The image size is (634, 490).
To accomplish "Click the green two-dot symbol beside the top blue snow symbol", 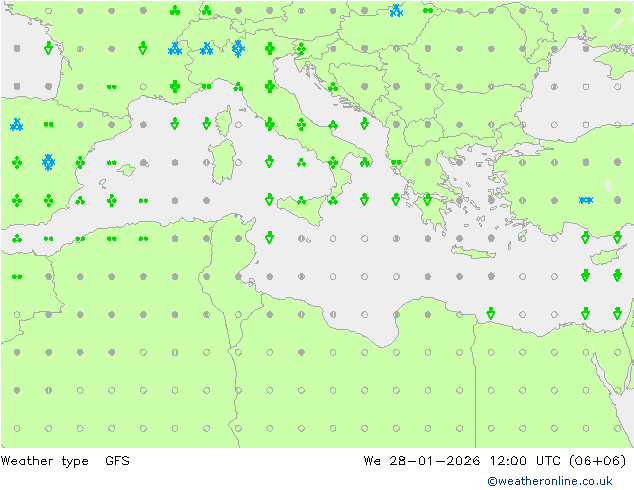I will point(428,11).
